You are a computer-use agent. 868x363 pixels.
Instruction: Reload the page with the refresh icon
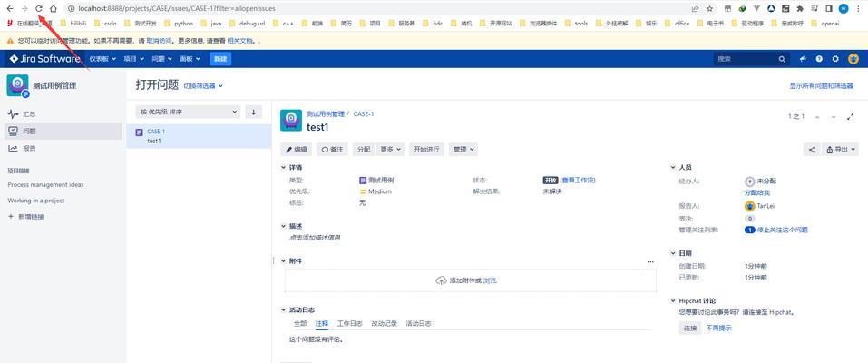coord(39,9)
